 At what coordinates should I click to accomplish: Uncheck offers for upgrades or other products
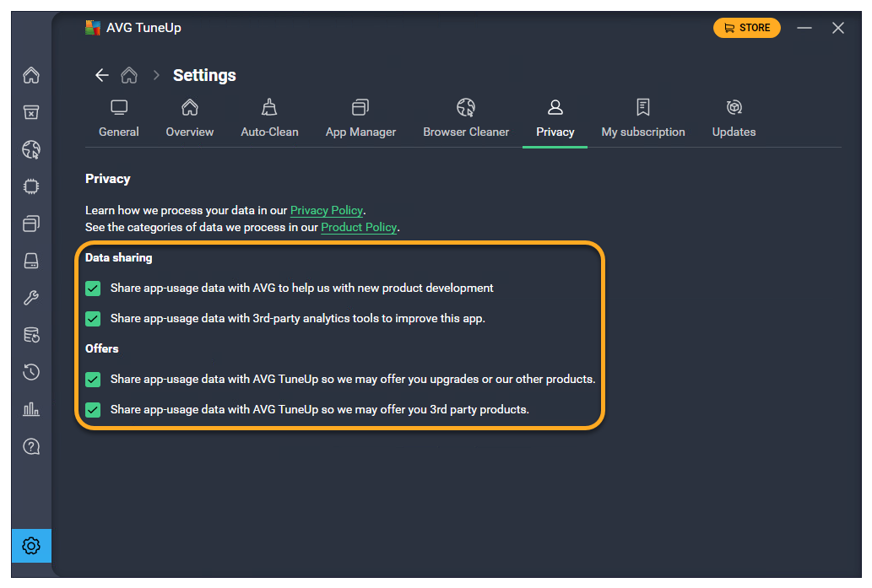click(x=93, y=380)
